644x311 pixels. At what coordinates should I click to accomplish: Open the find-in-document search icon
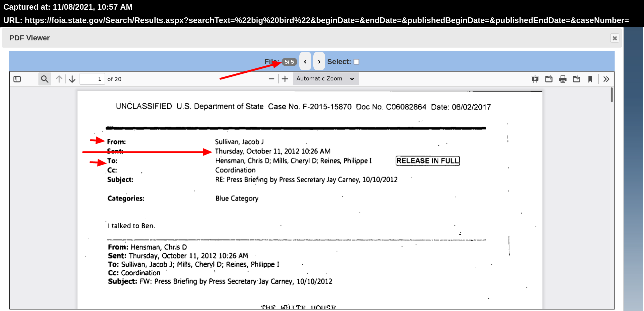point(44,79)
